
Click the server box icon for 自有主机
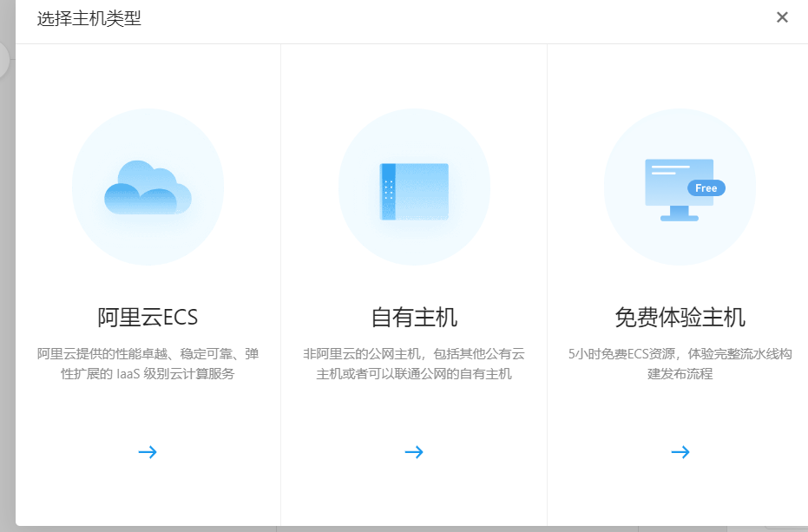pyautogui.click(x=414, y=192)
